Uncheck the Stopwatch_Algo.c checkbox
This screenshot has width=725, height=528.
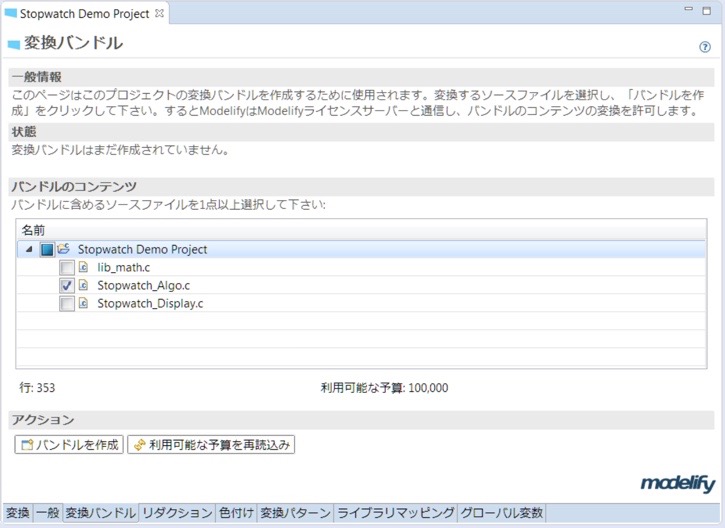[67, 286]
